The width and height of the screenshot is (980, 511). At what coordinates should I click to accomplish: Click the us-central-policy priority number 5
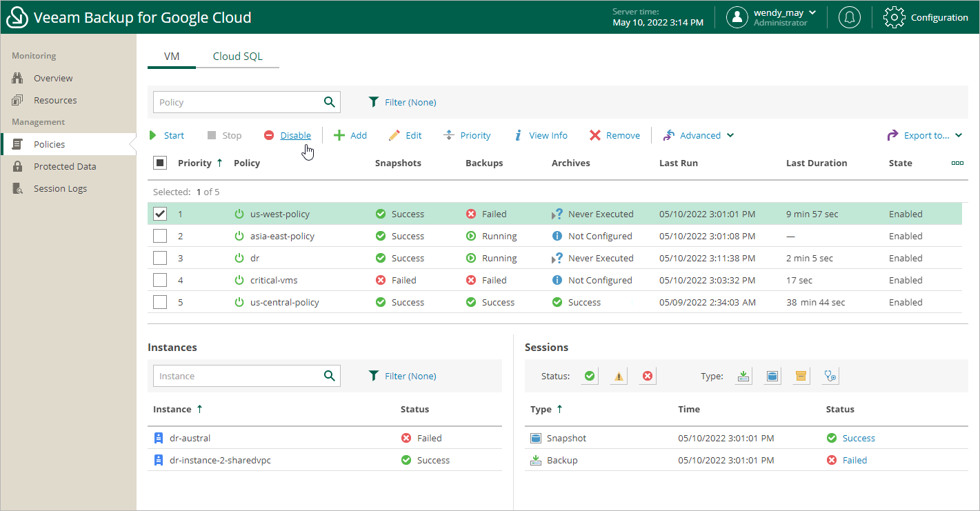(x=181, y=302)
